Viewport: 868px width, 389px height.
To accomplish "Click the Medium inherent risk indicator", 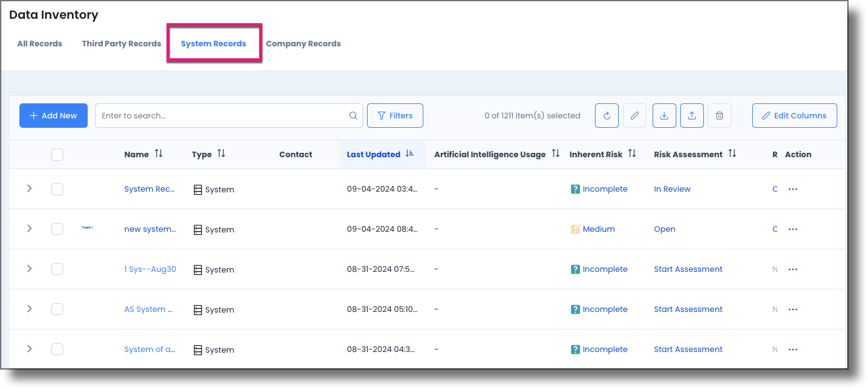I will [592, 229].
